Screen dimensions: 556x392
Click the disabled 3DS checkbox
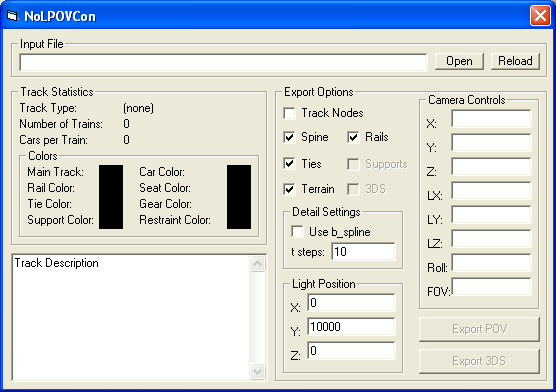point(353,189)
